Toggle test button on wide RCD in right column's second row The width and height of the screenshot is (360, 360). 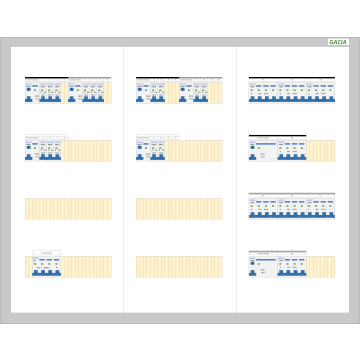(x=252, y=147)
